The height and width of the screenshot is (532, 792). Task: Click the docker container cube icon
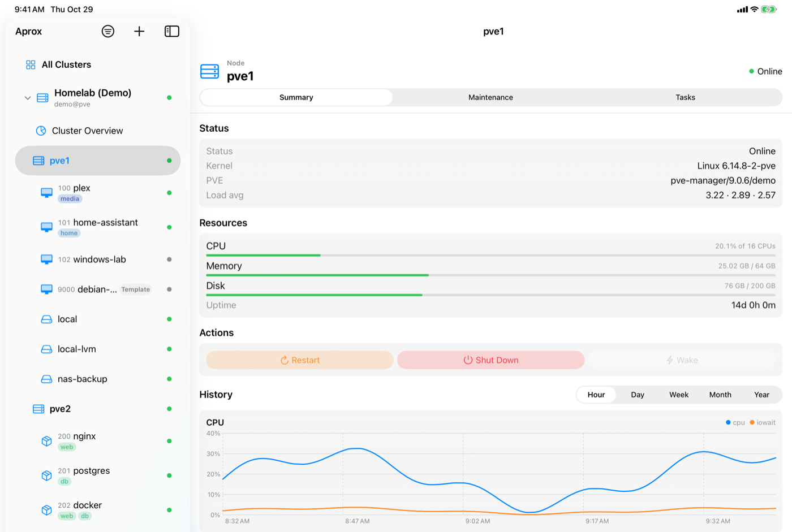pyautogui.click(x=47, y=510)
